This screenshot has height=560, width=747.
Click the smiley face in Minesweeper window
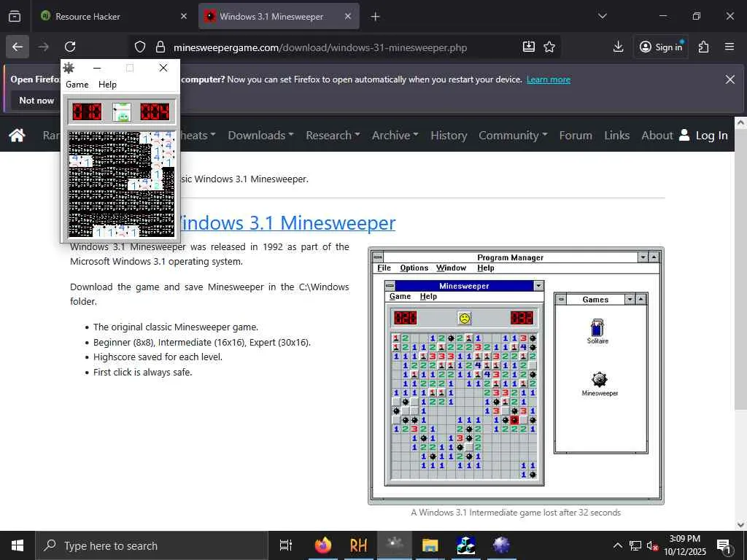(x=122, y=112)
